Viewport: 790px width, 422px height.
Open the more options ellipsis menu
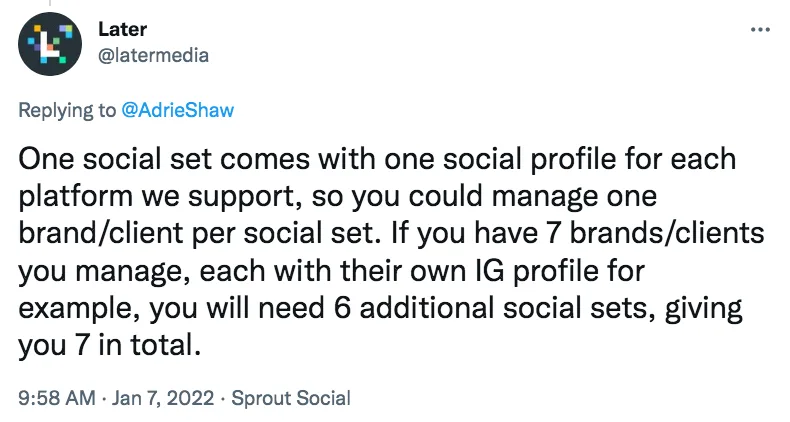pos(761,31)
